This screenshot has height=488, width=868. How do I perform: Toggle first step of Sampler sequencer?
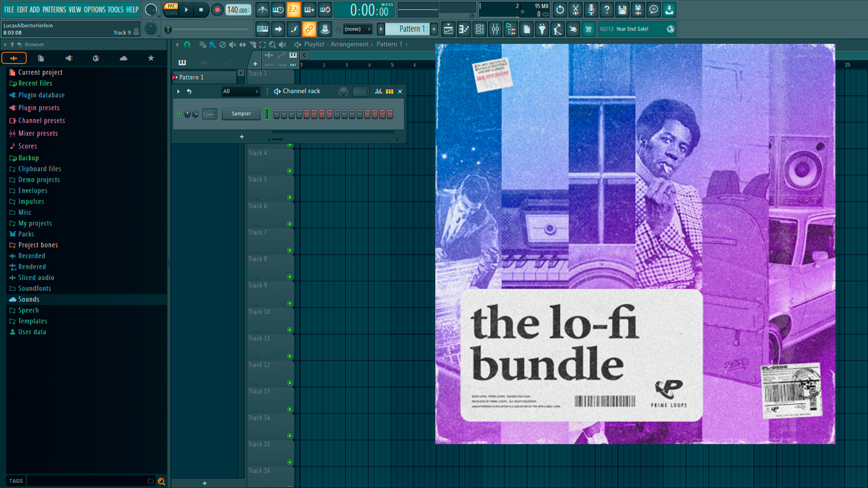[276, 114]
